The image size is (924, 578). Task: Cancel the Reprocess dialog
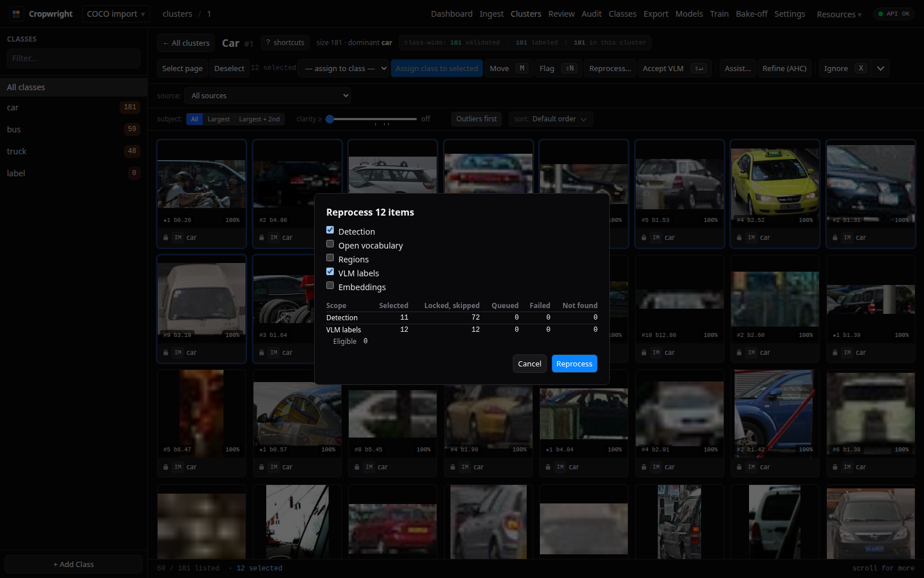click(530, 364)
